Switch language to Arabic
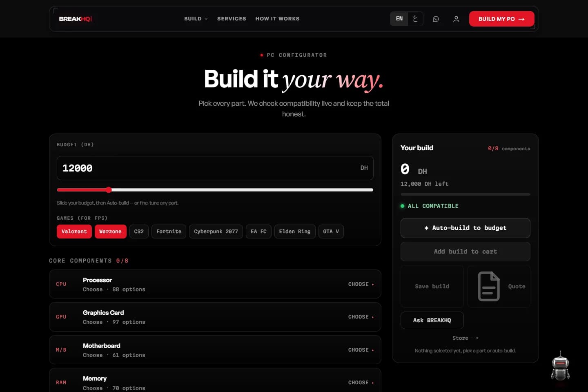This screenshot has height=392, width=588. tap(415, 19)
